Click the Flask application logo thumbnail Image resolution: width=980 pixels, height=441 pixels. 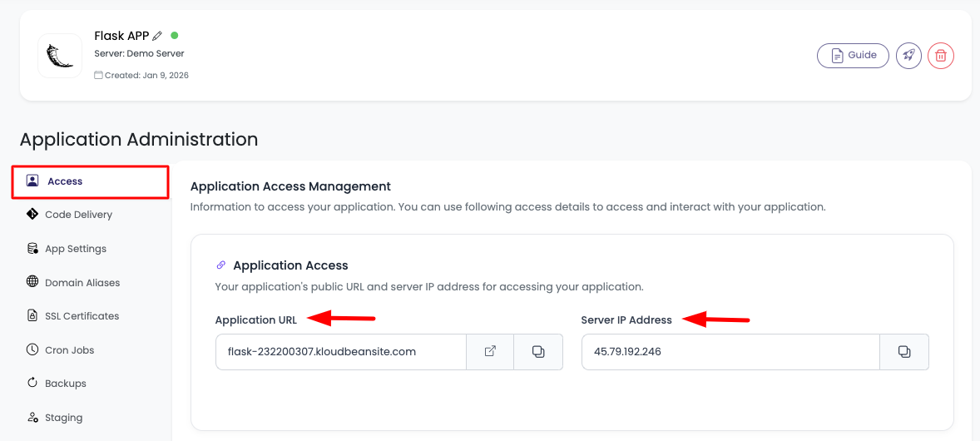60,56
